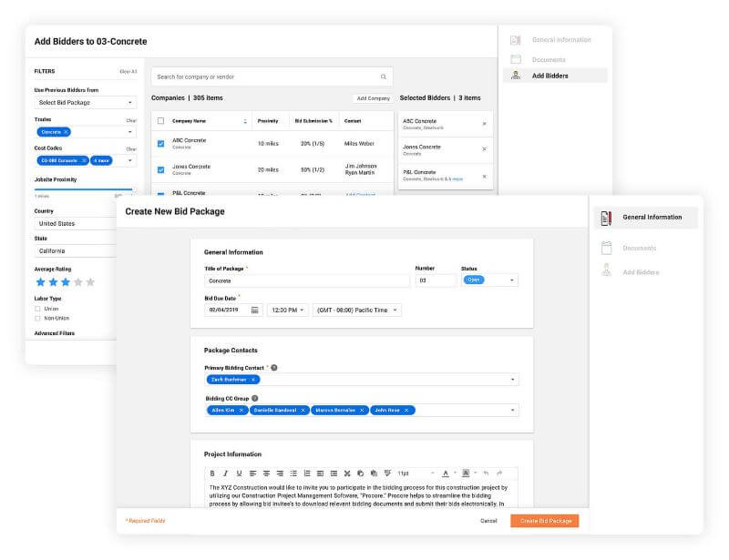Enable the Non-Union labor type checkbox

tap(37, 319)
